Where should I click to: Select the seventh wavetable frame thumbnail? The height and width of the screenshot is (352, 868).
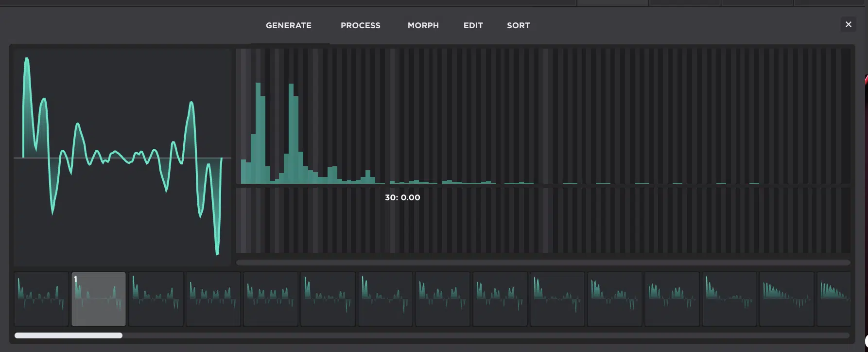tap(385, 299)
